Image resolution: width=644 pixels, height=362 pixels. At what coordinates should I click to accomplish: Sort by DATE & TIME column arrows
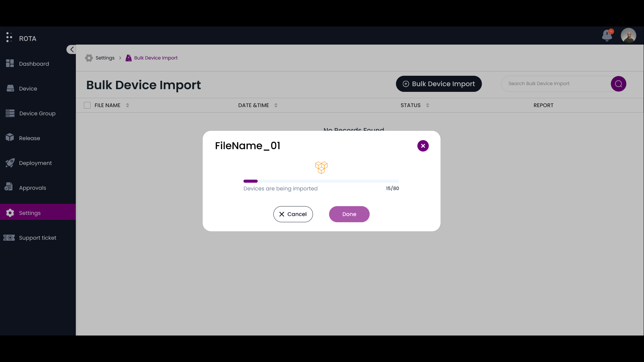tap(276, 105)
